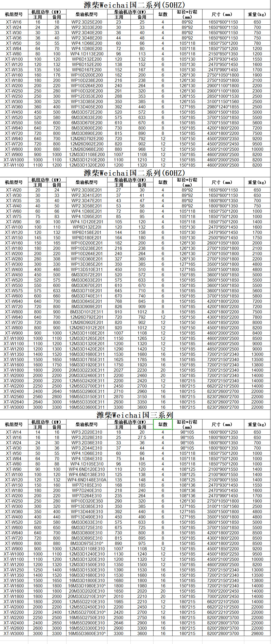Click the WP10D320E350 engine model cell
Screen dimensions: 271x644
pyautogui.click(x=87, y=501)
